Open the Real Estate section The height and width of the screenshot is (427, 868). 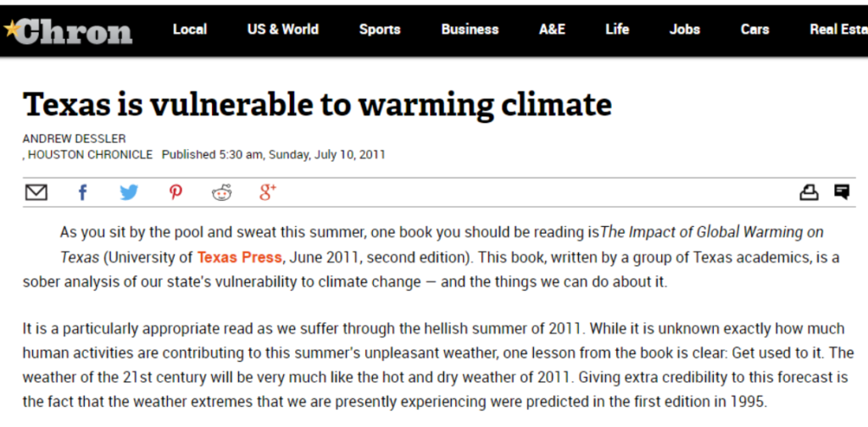tap(838, 30)
